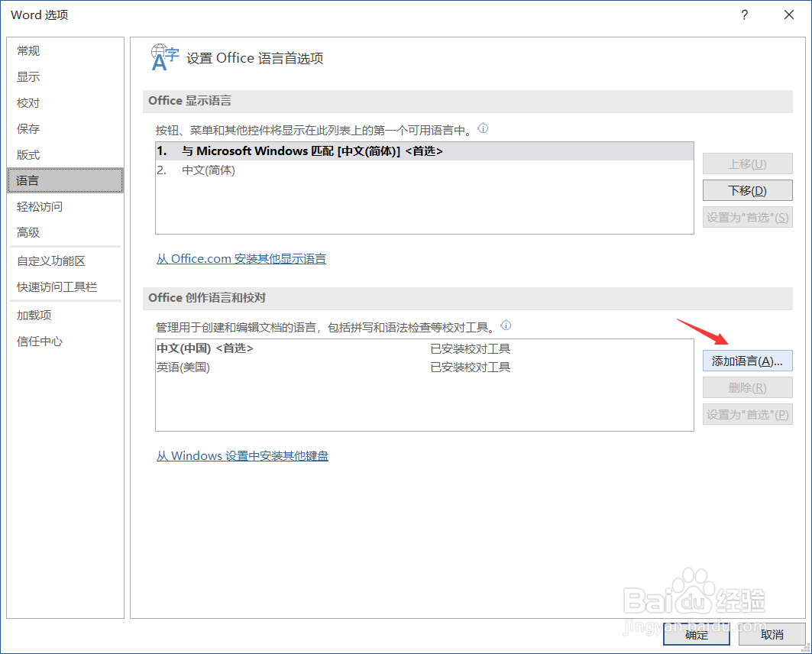Open the 常规 options category
The image size is (812, 654).
coord(65,50)
